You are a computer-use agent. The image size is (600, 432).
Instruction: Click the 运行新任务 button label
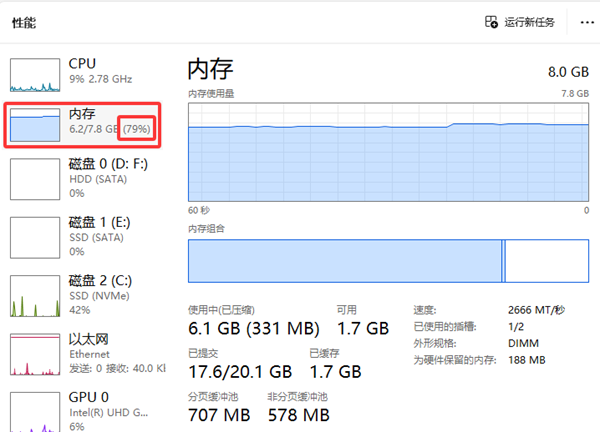(530, 21)
